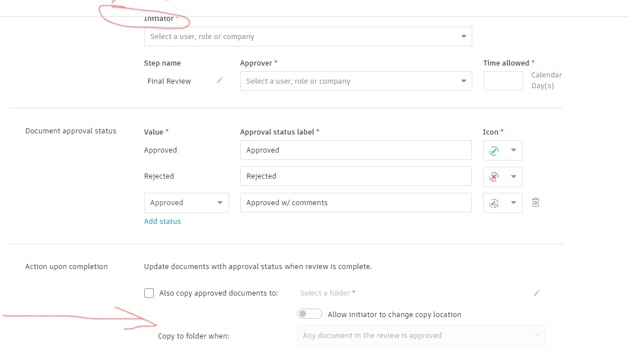The width and height of the screenshot is (629, 364).
Task: Click the green Approved checkmark icon
Action: 494,150
